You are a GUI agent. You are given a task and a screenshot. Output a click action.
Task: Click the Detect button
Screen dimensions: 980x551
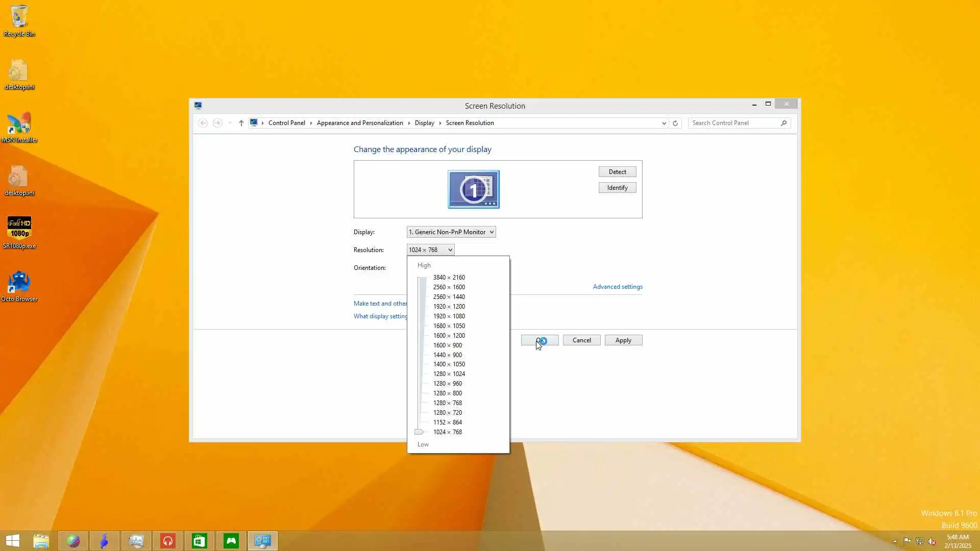coord(617,172)
